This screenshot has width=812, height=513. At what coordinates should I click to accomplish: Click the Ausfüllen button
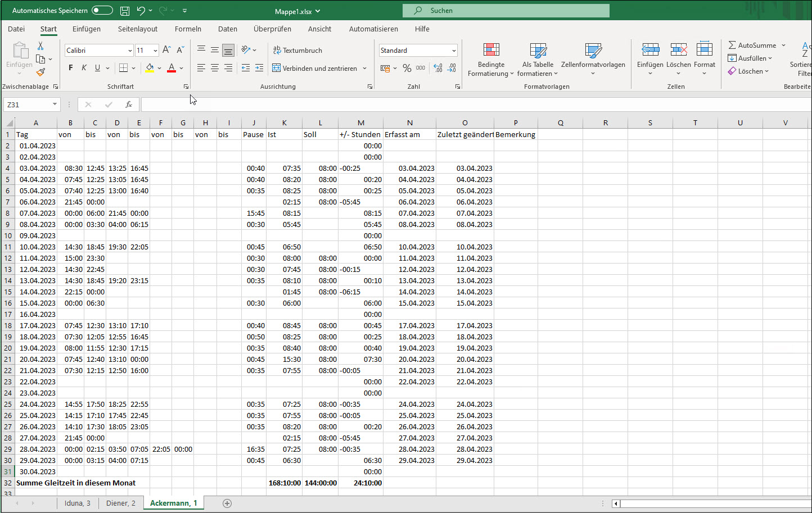click(750, 58)
